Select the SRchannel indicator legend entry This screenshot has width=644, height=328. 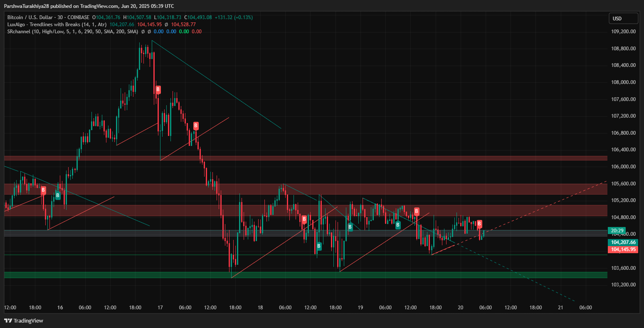coord(72,31)
